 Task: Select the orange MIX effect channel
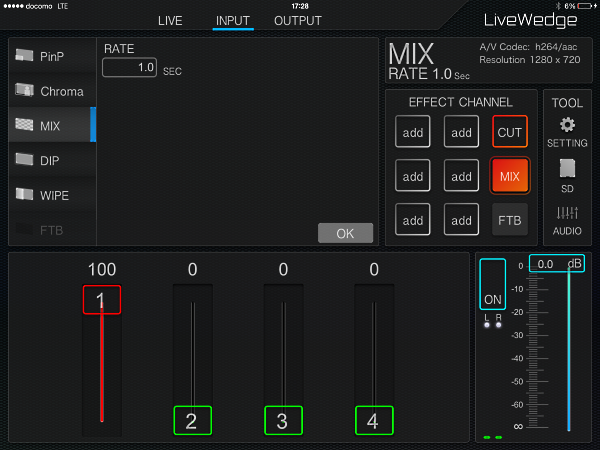[510, 176]
